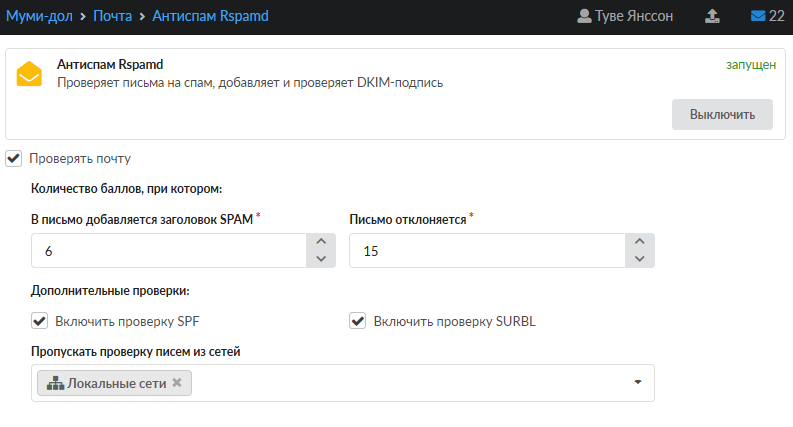
Task: Click the user icon beside Туве Янссон
Action: pyautogui.click(x=585, y=16)
